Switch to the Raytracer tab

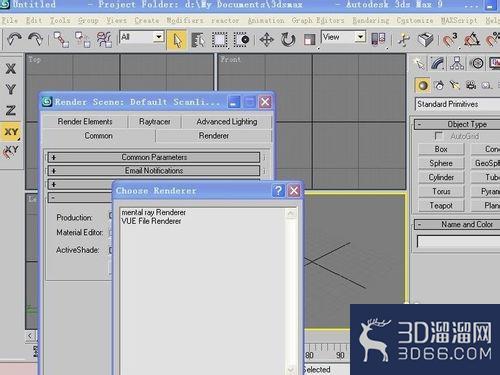155,122
